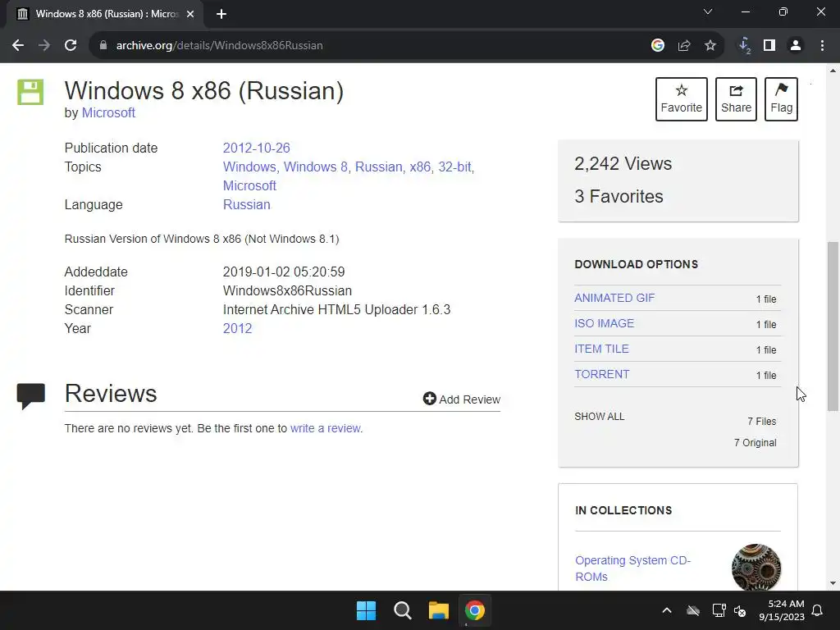Open the Google icon in address bar

coord(658,46)
